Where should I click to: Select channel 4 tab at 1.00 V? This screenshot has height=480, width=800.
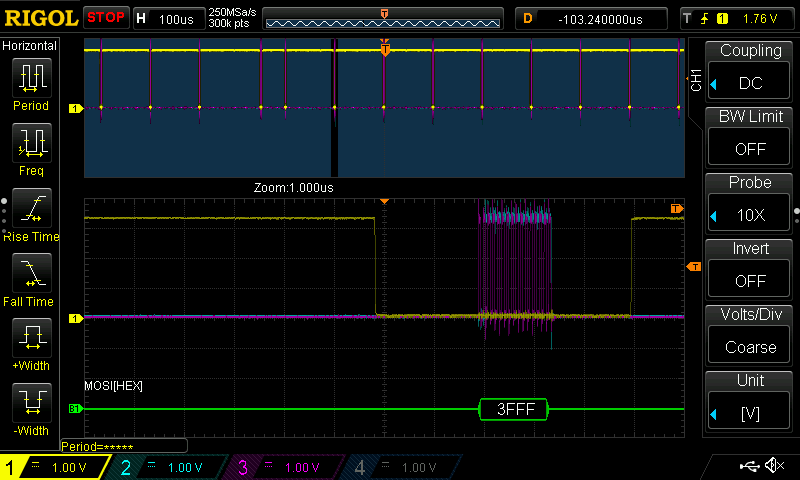(x=402, y=467)
